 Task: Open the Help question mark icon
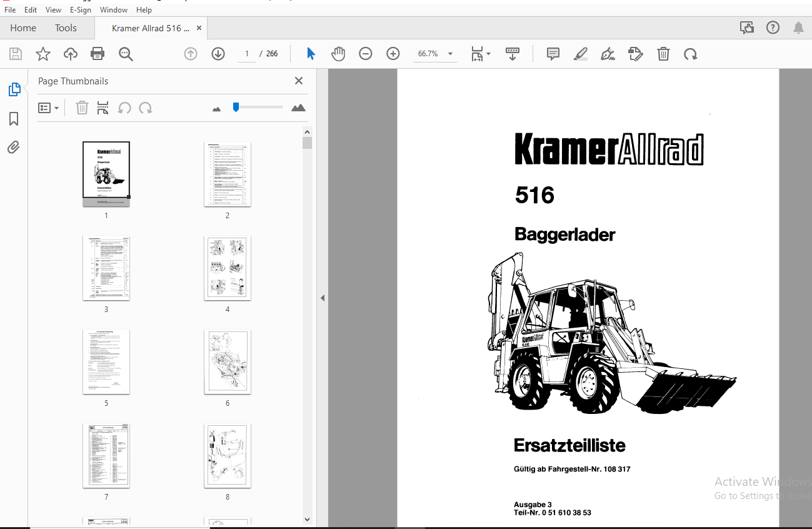pyautogui.click(x=773, y=28)
